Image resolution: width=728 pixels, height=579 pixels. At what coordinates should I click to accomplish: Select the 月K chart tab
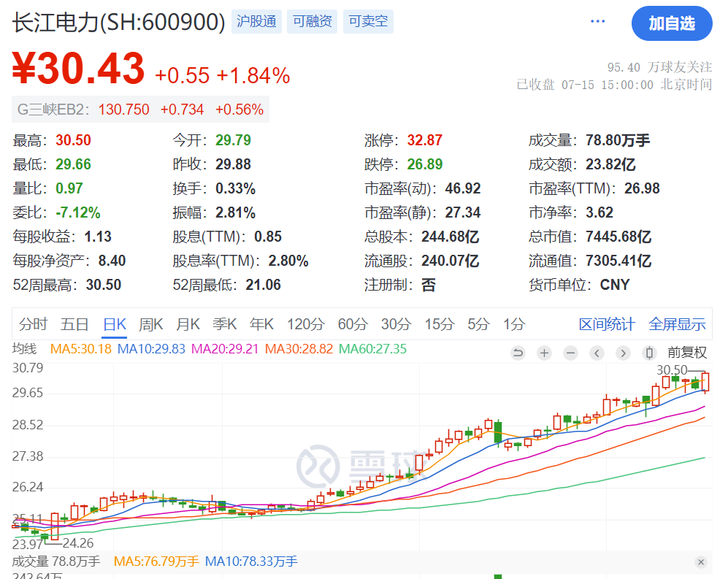(x=188, y=324)
